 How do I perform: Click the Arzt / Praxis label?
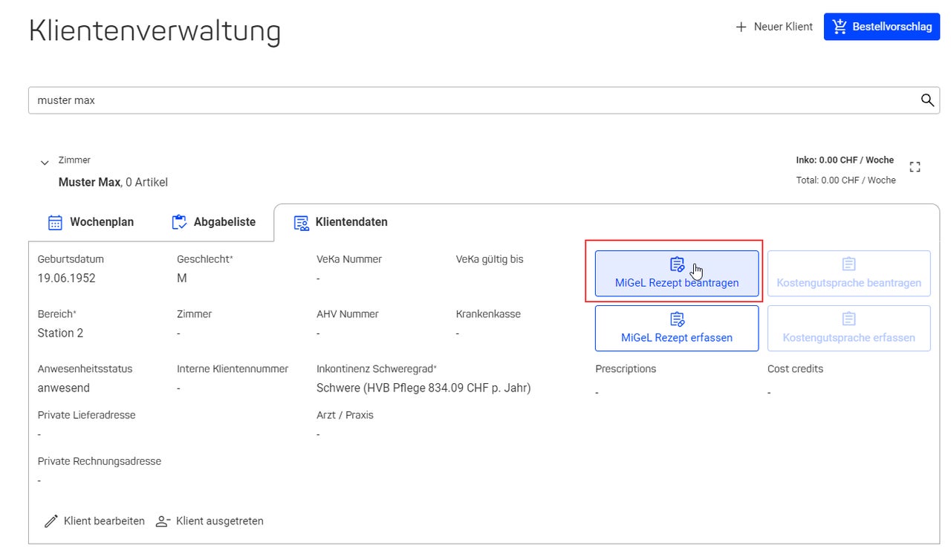[x=345, y=415]
